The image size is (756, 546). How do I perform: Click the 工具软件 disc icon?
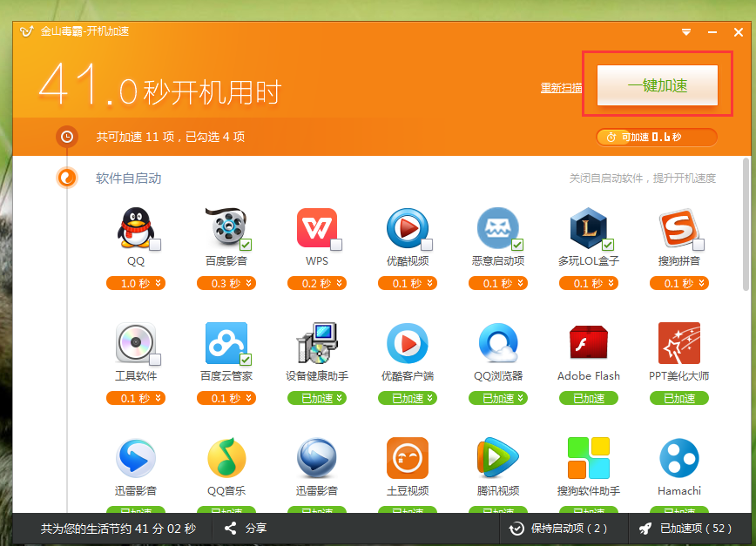click(x=136, y=342)
